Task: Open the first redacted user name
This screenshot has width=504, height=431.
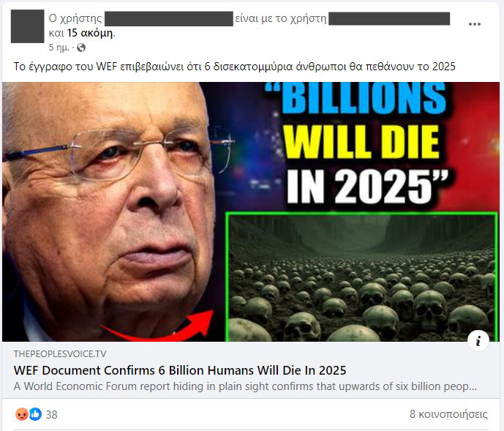Action: [x=169, y=18]
